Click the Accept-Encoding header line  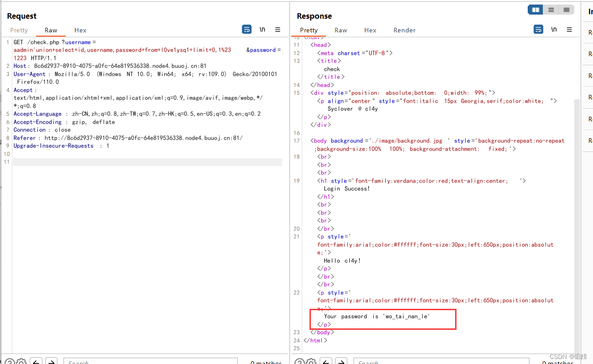pos(64,122)
